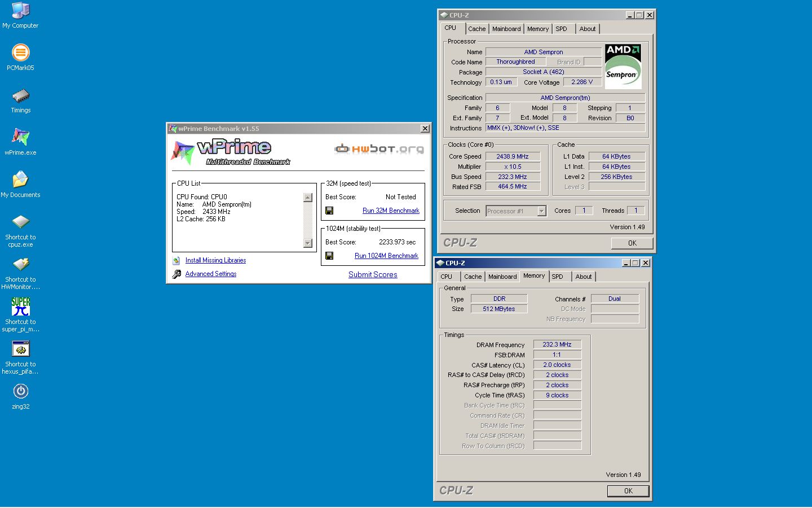Screen dimensions: 812x508
Task: Click OK in the CPU-Z Memory window
Action: pyautogui.click(x=628, y=491)
